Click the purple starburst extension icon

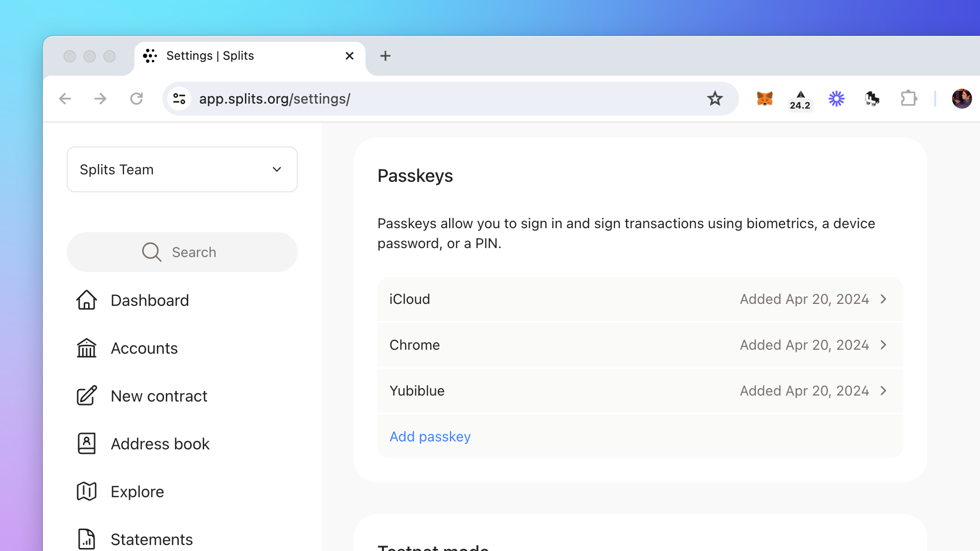coord(836,99)
